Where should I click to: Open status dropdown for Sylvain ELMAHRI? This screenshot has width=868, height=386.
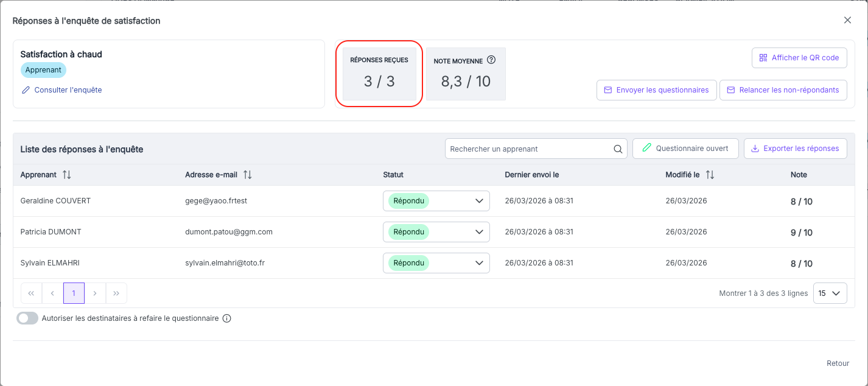coord(436,263)
